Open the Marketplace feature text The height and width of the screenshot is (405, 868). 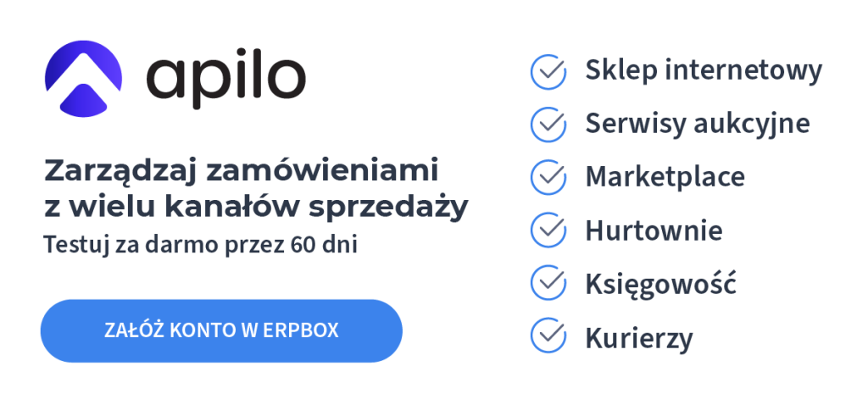pos(665,177)
